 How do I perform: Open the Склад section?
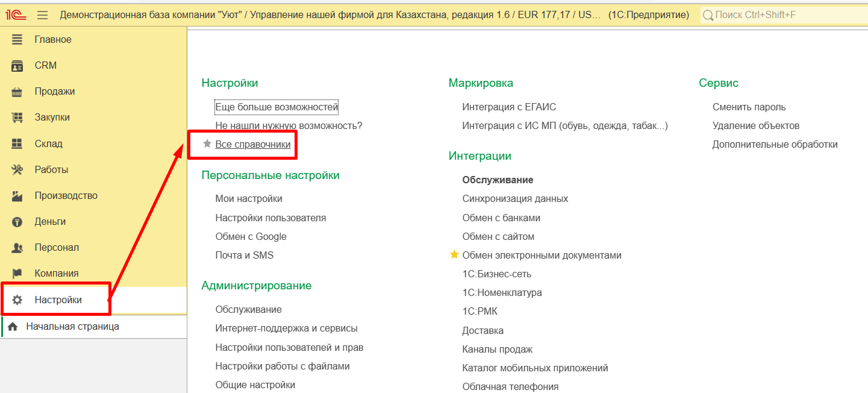(x=48, y=143)
